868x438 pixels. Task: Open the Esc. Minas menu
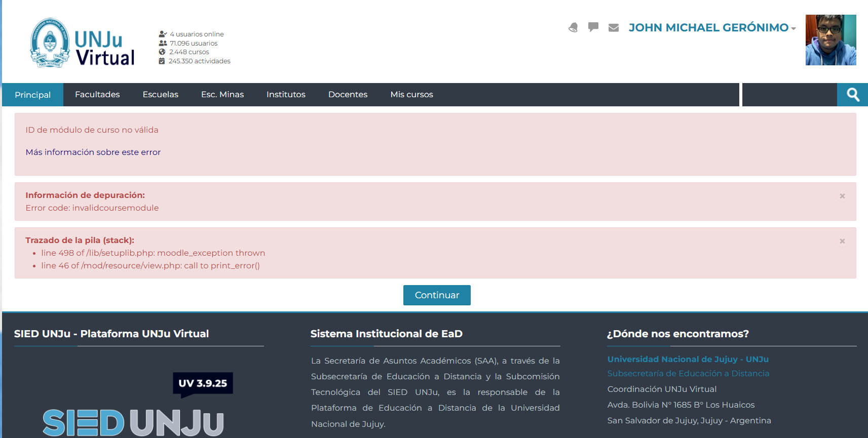tap(222, 94)
